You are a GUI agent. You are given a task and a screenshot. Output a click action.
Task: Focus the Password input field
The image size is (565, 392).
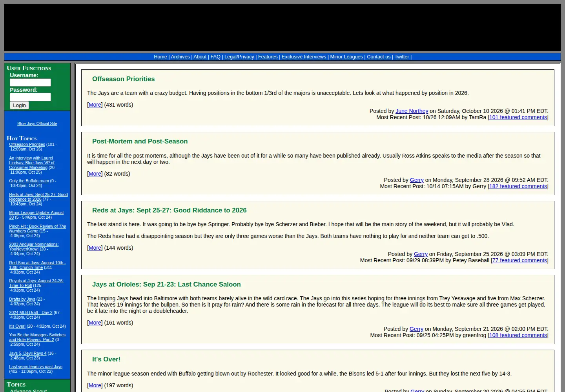pyautogui.click(x=30, y=97)
